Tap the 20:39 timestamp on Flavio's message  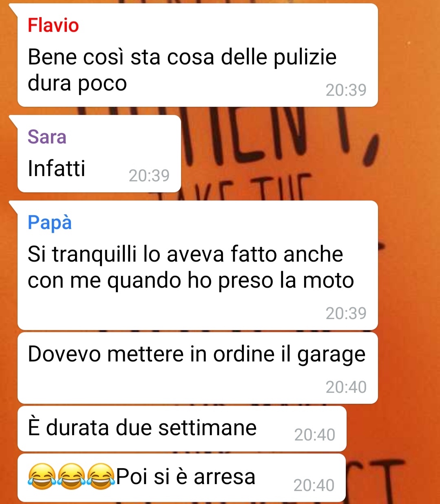(346, 90)
